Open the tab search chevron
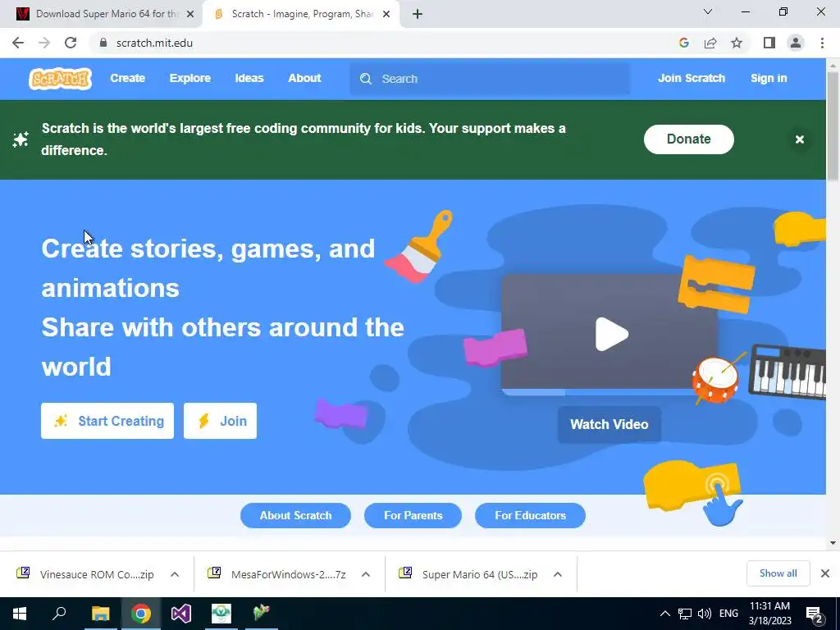The height and width of the screenshot is (630, 840). click(708, 11)
